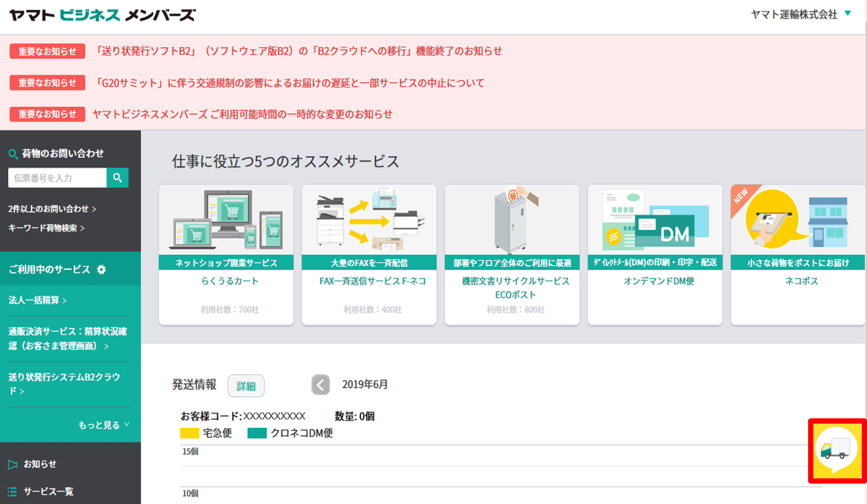This screenshot has width=867, height=504.
Task: Click the green クロネコDM便 legend swatch
Action: click(x=257, y=433)
